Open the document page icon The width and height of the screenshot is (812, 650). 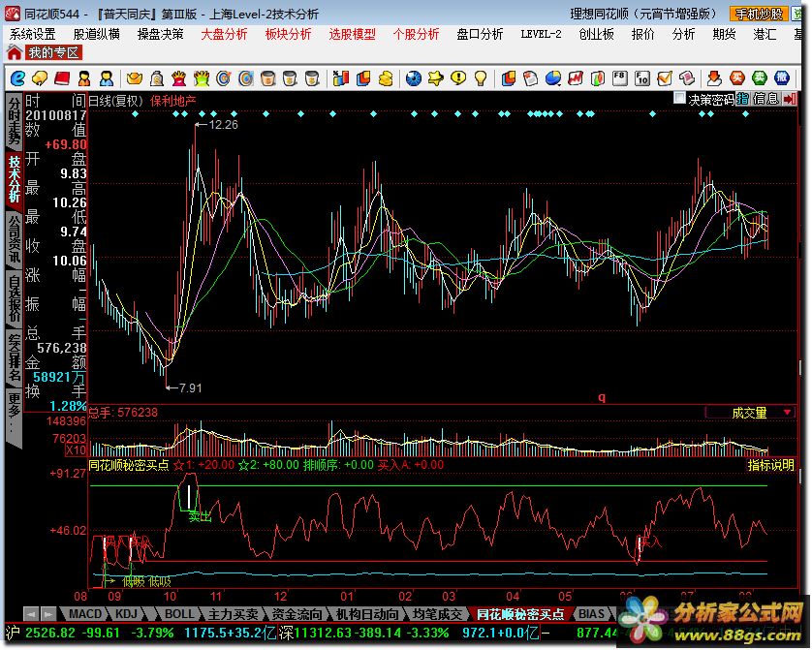[531, 78]
